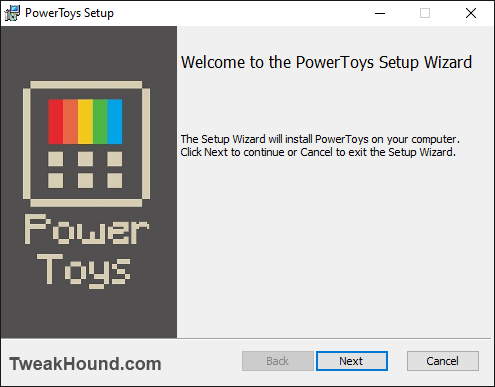The image size is (495, 387).
Task: Close the PowerToys Setup window
Action: point(471,13)
